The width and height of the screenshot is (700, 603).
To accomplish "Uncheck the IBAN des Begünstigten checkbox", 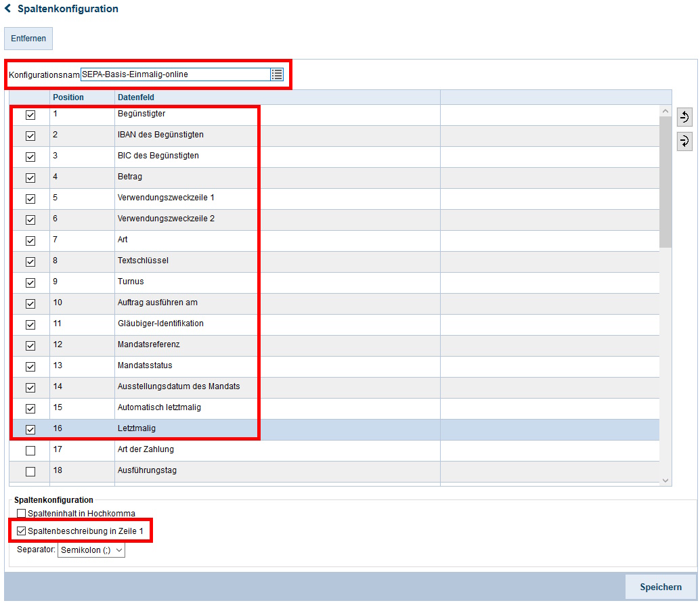I will pyautogui.click(x=30, y=136).
